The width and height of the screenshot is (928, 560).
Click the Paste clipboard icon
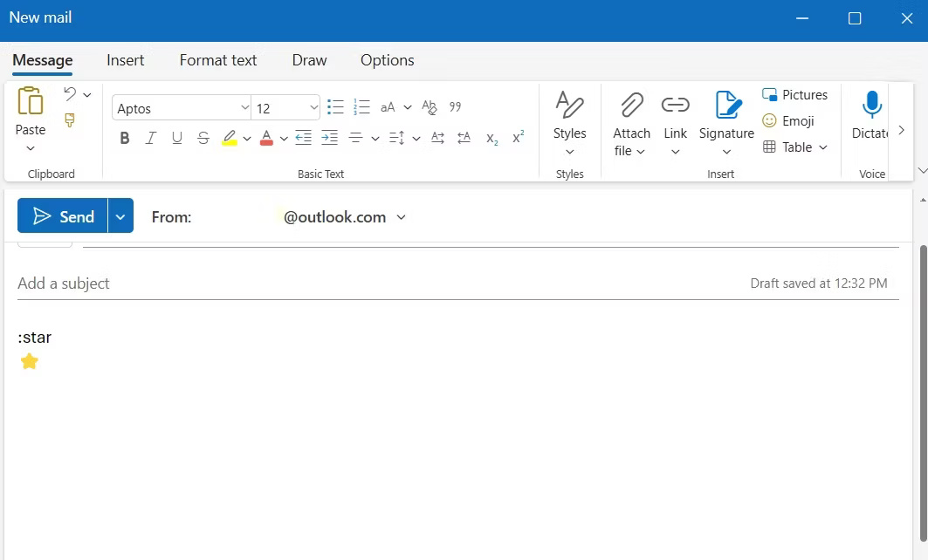click(x=31, y=101)
